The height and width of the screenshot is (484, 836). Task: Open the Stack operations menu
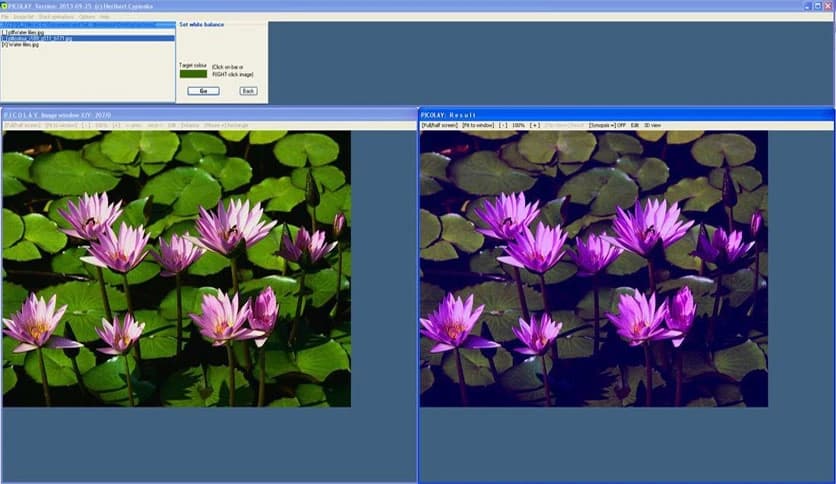(x=56, y=17)
